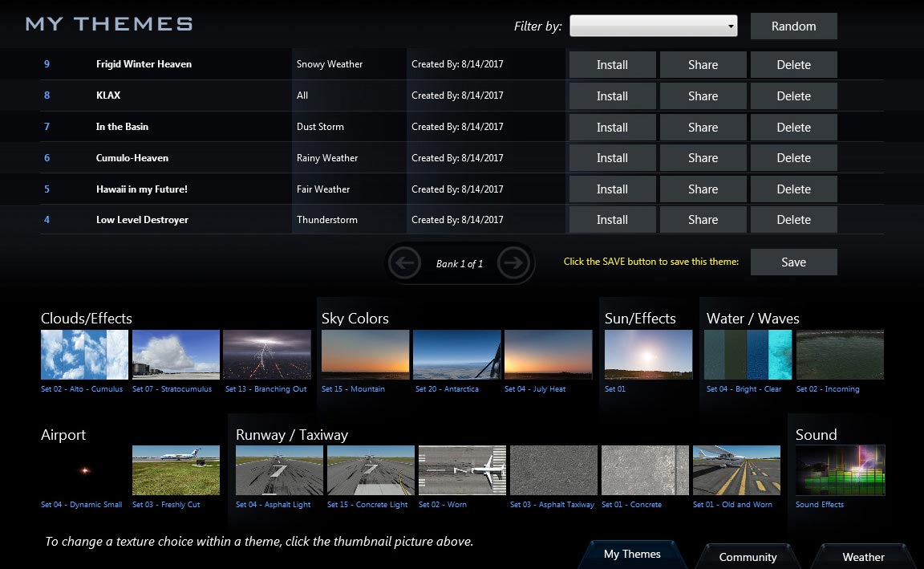Advance to the next theme bank
Screen dimensions: 924x569
515,262
